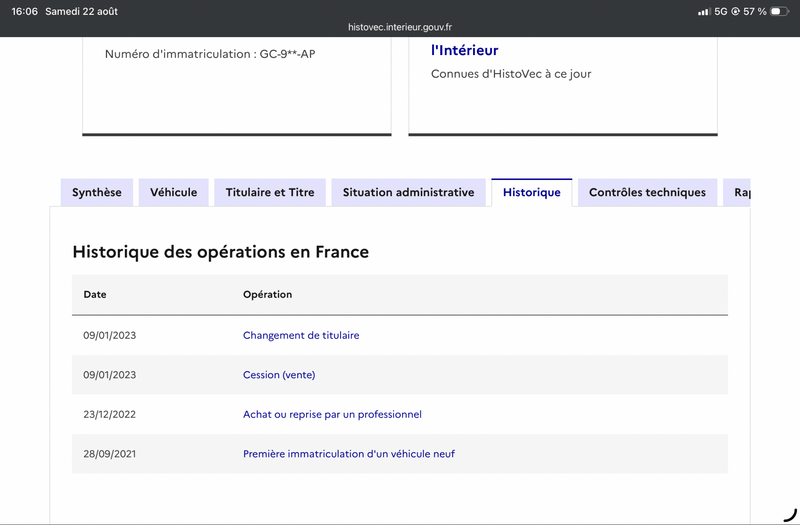Select the Situation administrative tab
Image resolution: width=800 pixels, height=525 pixels.
pyautogui.click(x=409, y=192)
